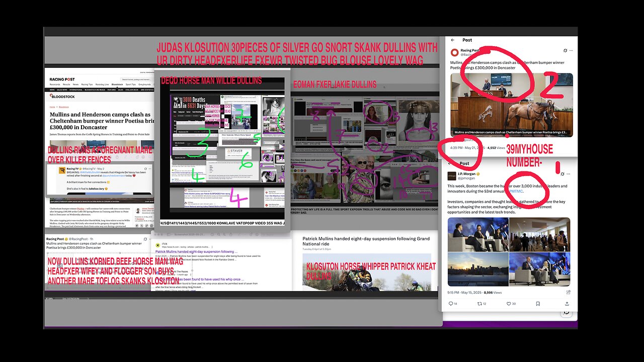Open Sport Tips in the navigation
Viewport: 644px width, 362px height.
pyautogui.click(x=131, y=84)
